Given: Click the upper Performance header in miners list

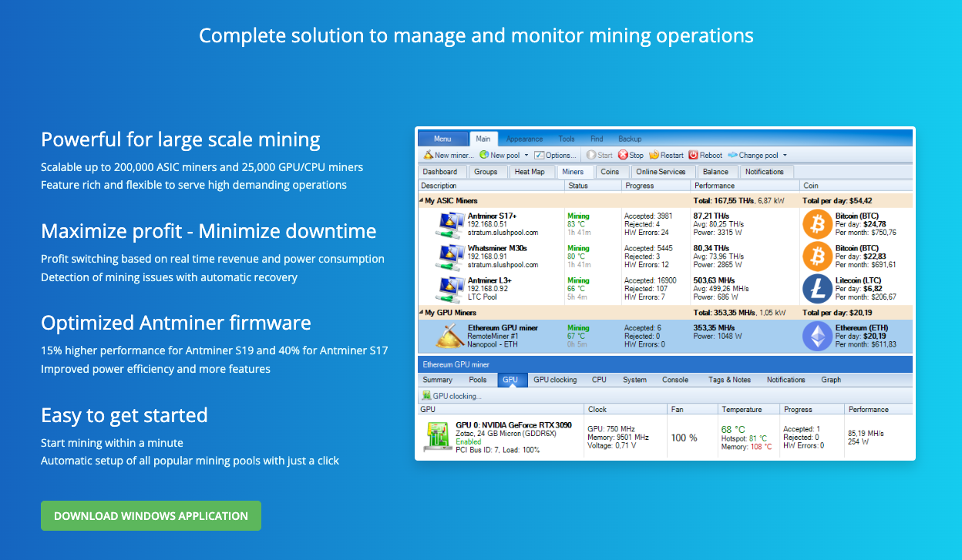Looking at the screenshot, I should 745,186.
